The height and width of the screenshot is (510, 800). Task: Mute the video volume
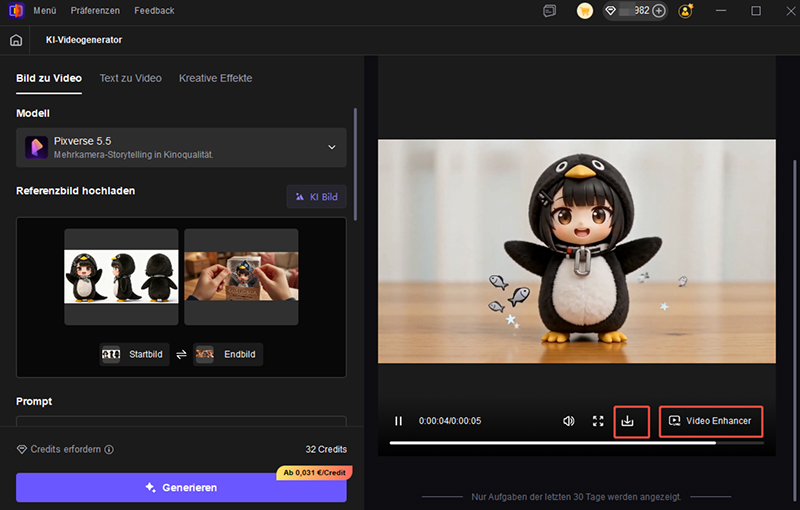[568, 421]
